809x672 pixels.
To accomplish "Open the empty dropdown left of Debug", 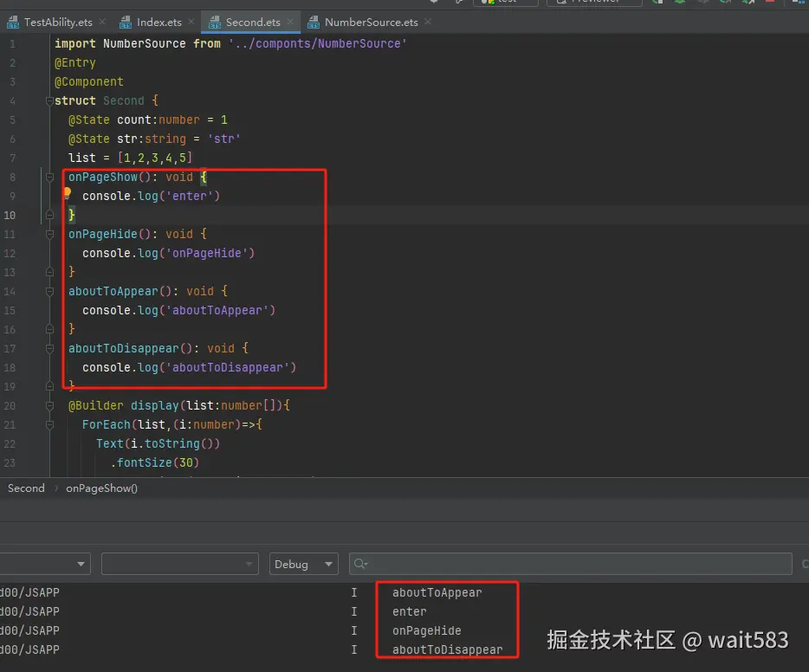I will point(179,564).
